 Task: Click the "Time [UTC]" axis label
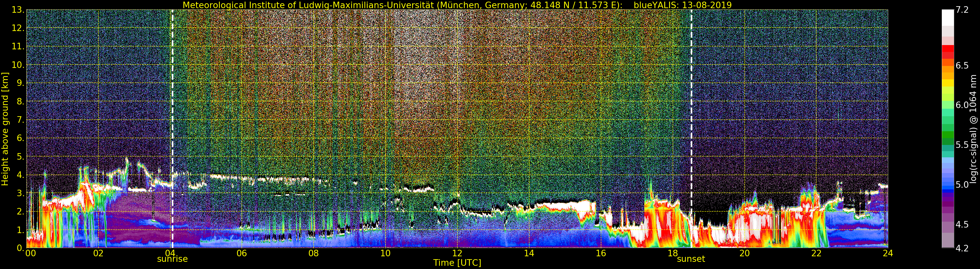457,262
